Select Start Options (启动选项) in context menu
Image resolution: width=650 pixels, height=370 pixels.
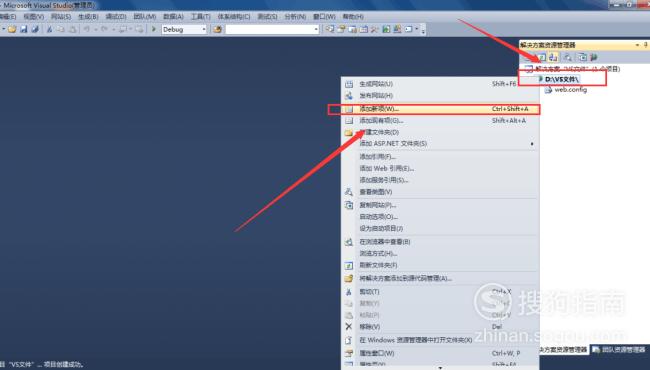440,217
